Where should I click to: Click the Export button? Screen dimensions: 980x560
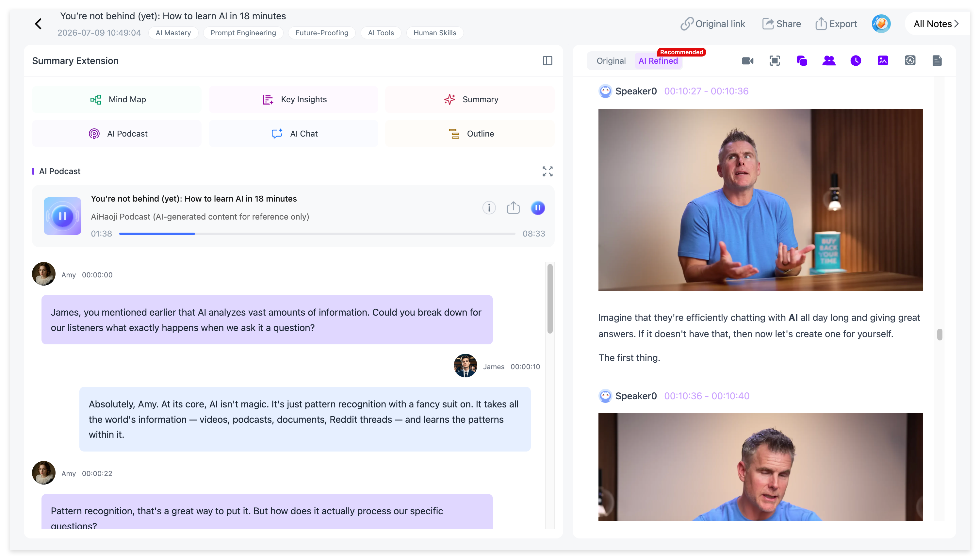pyautogui.click(x=836, y=24)
